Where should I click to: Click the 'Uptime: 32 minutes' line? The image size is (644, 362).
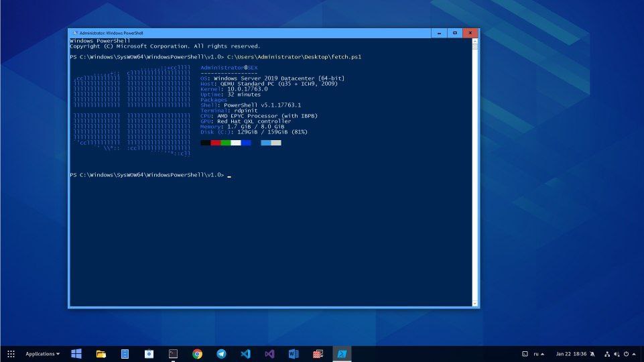(231, 95)
